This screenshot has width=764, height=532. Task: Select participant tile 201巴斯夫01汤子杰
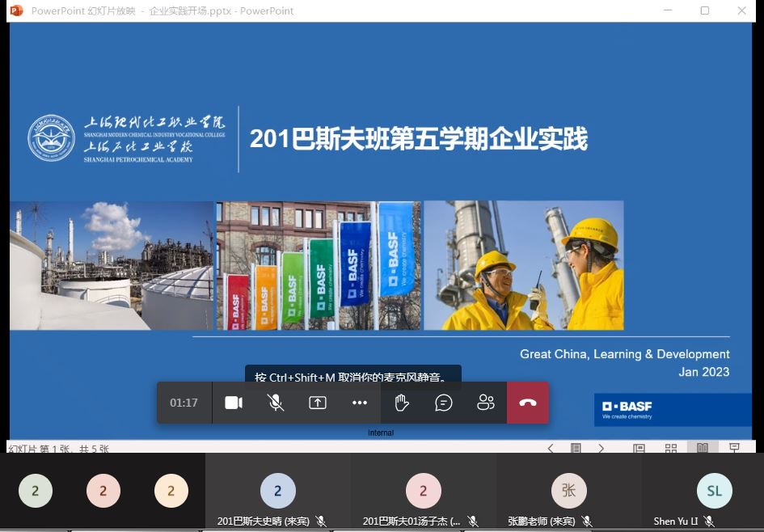pos(424,492)
